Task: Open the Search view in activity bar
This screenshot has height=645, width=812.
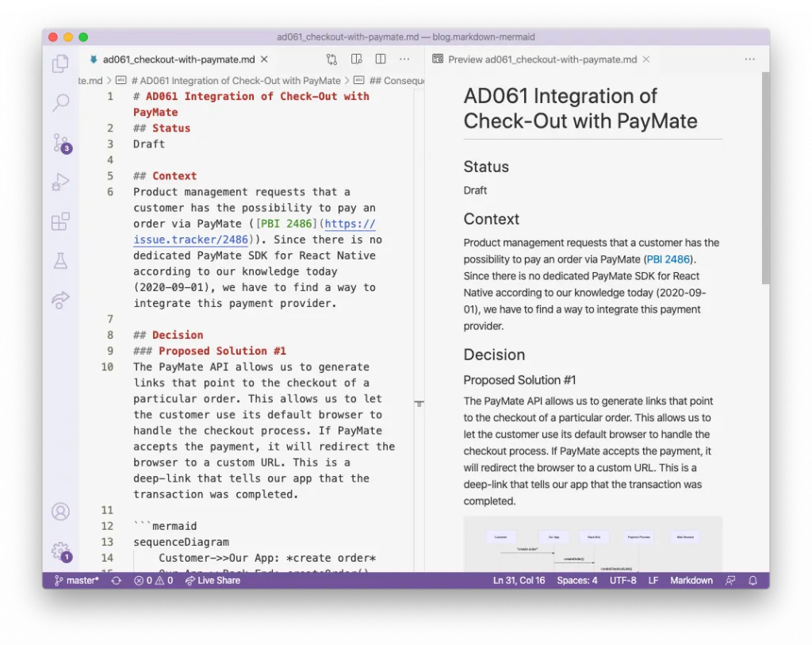Action: click(60, 102)
